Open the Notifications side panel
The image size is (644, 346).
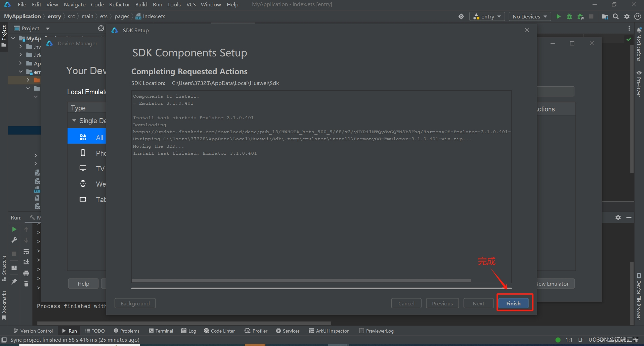pyautogui.click(x=639, y=45)
